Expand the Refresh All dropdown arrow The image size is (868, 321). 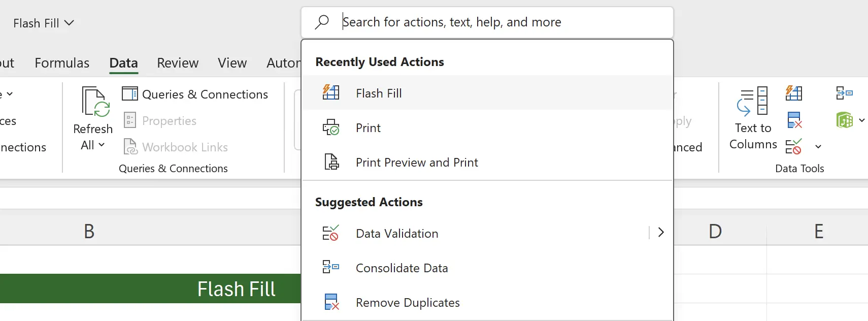(102, 145)
